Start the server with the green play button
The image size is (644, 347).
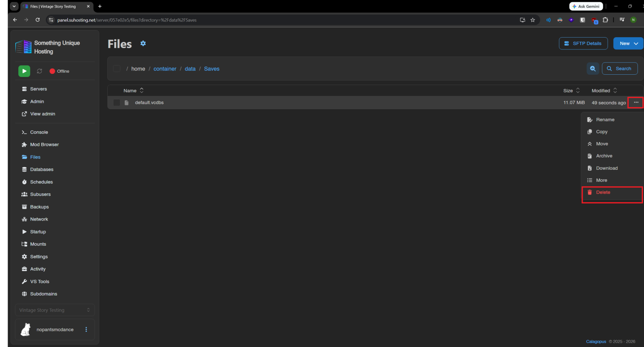tap(24, 71)
